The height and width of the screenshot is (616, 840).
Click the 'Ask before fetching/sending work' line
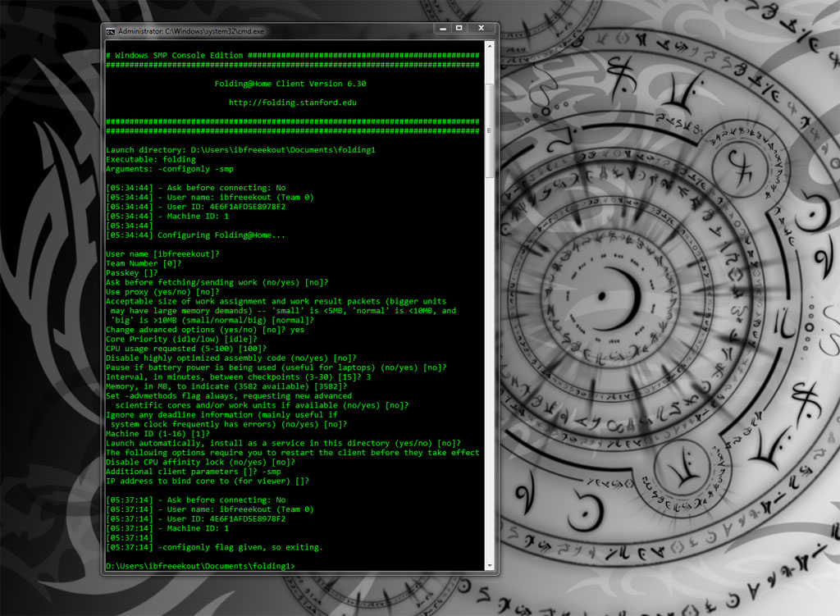point(217,282)
